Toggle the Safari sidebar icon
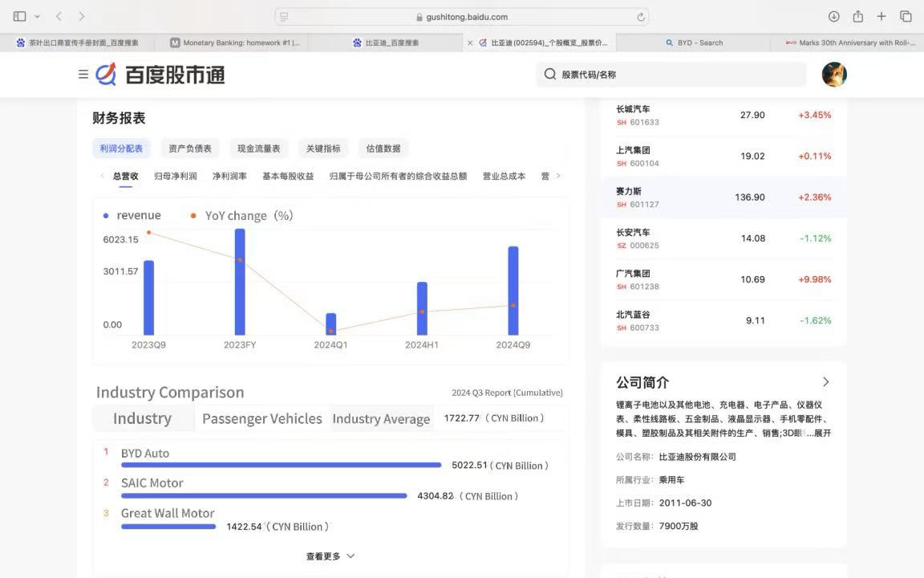Screen dimensions: 924x578 pyautogui.click(x=20, y=16)
